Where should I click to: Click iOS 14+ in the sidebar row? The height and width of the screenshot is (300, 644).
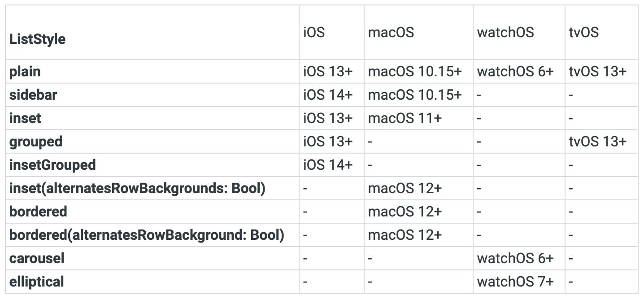tap(328, 95)
